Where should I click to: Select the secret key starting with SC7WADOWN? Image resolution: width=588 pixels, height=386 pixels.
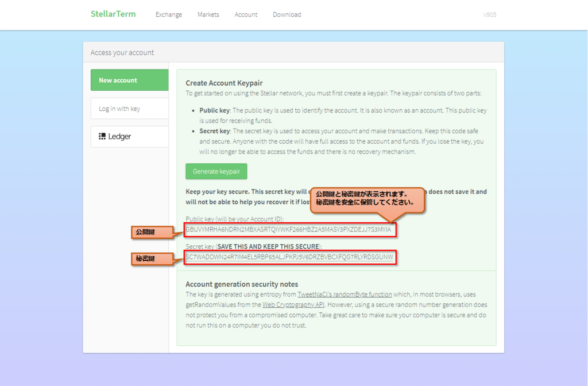(x=289, y=257)
